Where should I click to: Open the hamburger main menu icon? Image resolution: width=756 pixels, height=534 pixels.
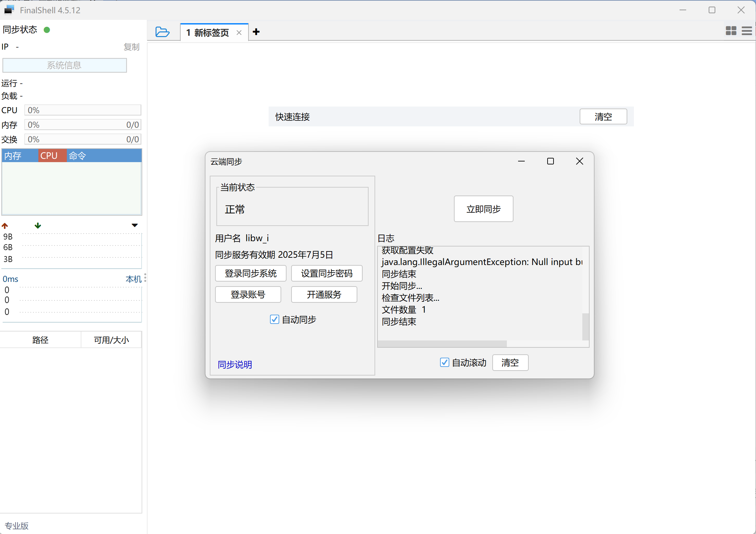pyautogui.click(x=747, y=31)
